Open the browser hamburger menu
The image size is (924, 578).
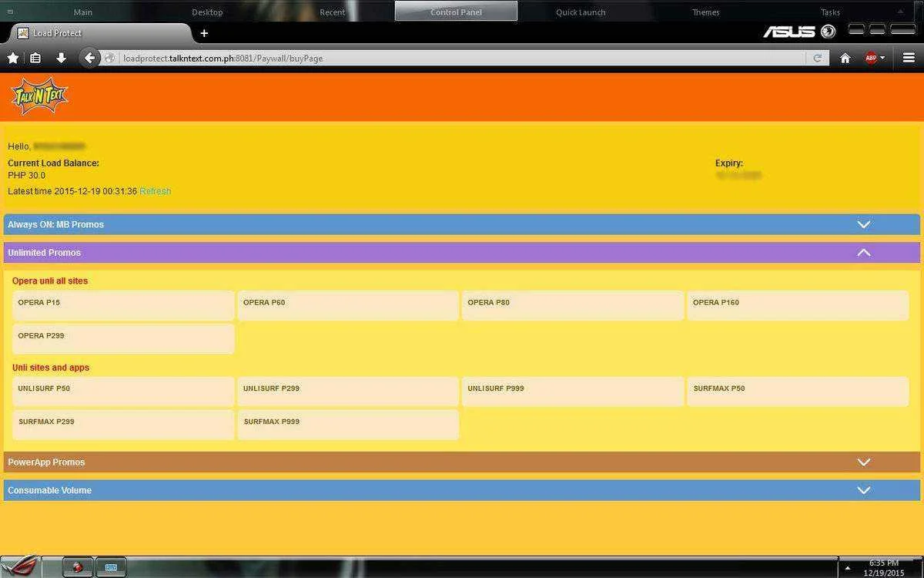909,58
